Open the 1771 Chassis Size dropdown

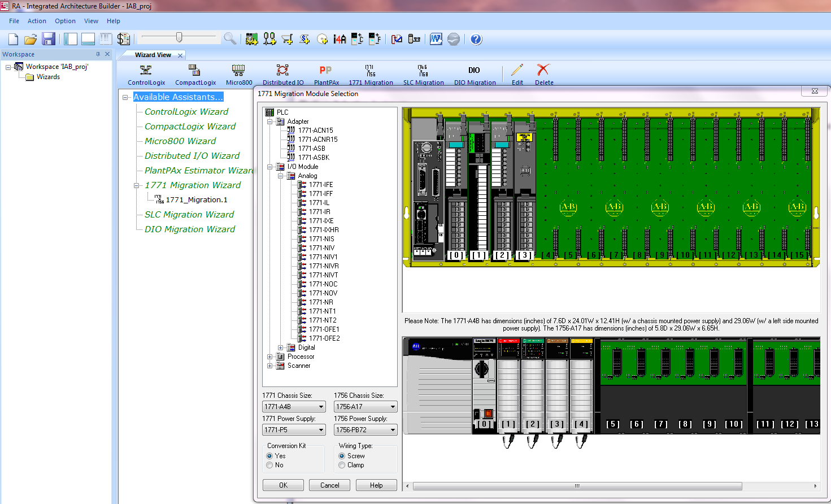click(294, 407)
